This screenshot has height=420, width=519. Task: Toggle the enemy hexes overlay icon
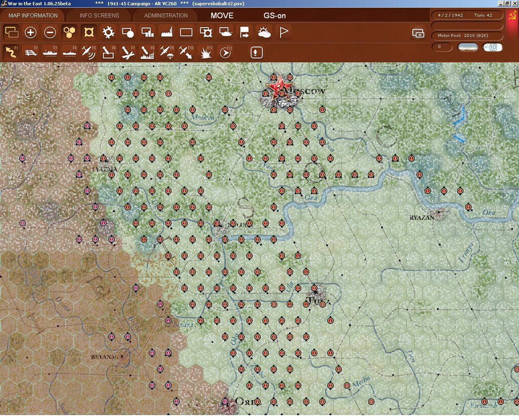[89, 32]
